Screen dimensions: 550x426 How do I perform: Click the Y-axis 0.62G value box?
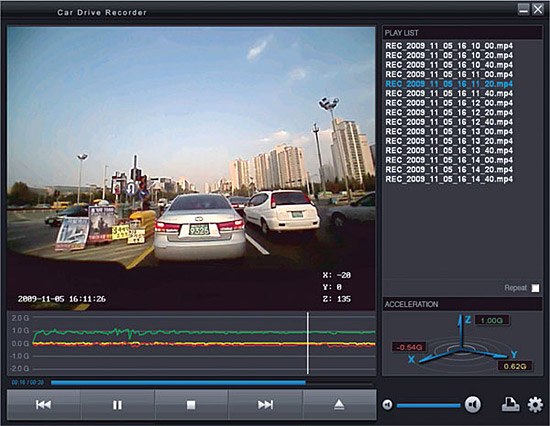click(x=515, y=366)
